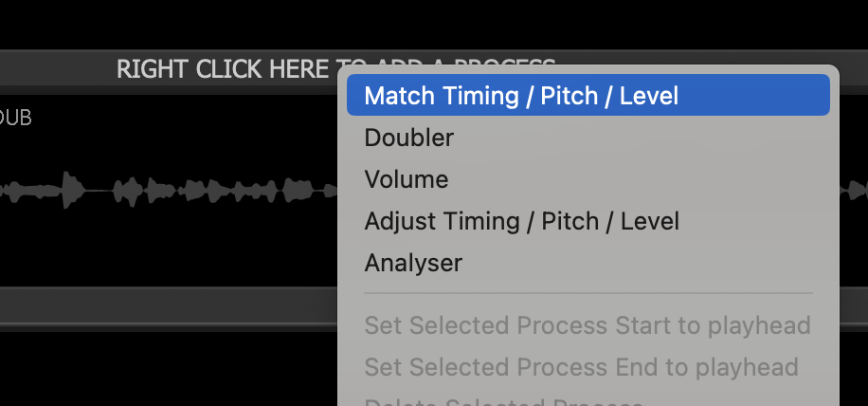Click the DUB track audio waveform
The image size is (868, 406).
click(171, 191)
